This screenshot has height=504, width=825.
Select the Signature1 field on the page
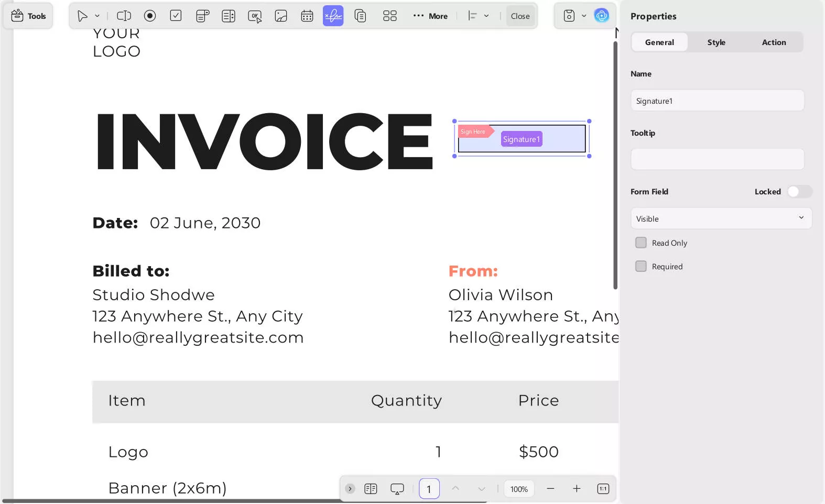[522, 139]
